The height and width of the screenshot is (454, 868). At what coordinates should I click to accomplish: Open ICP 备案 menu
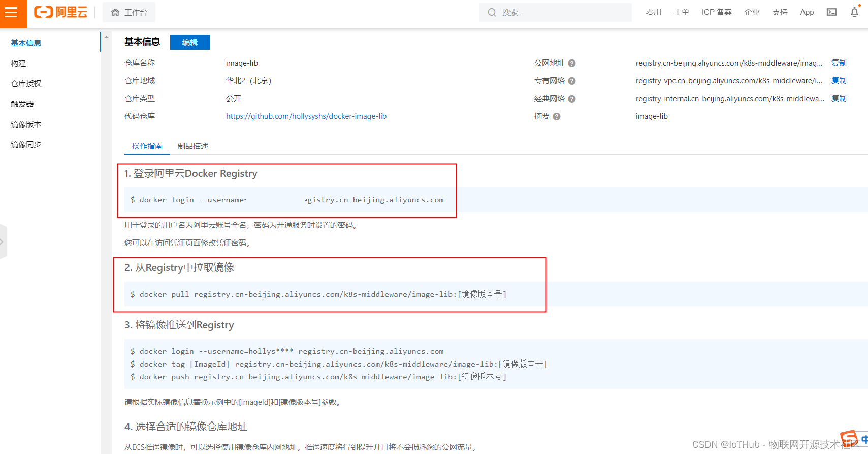(x=717, y=12)
